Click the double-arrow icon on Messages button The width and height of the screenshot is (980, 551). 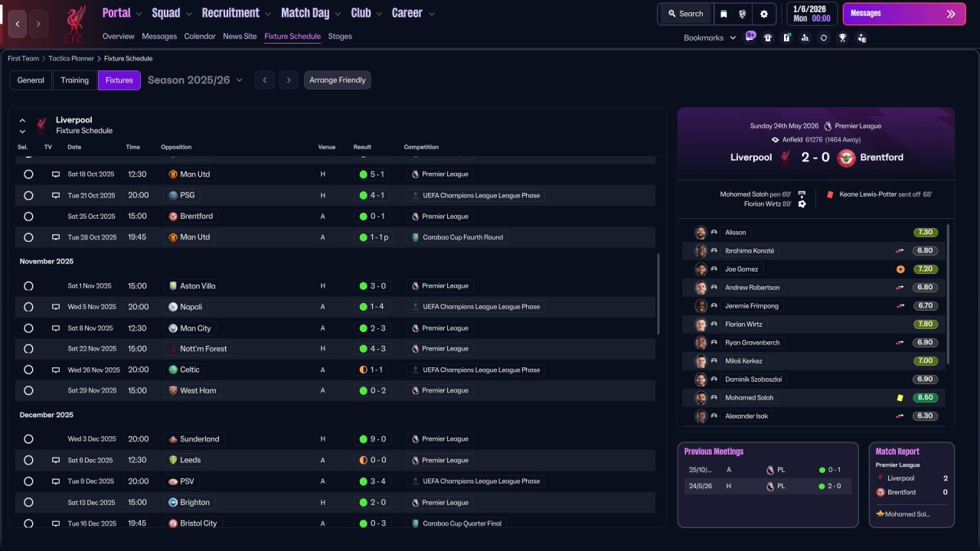[951, 14]
